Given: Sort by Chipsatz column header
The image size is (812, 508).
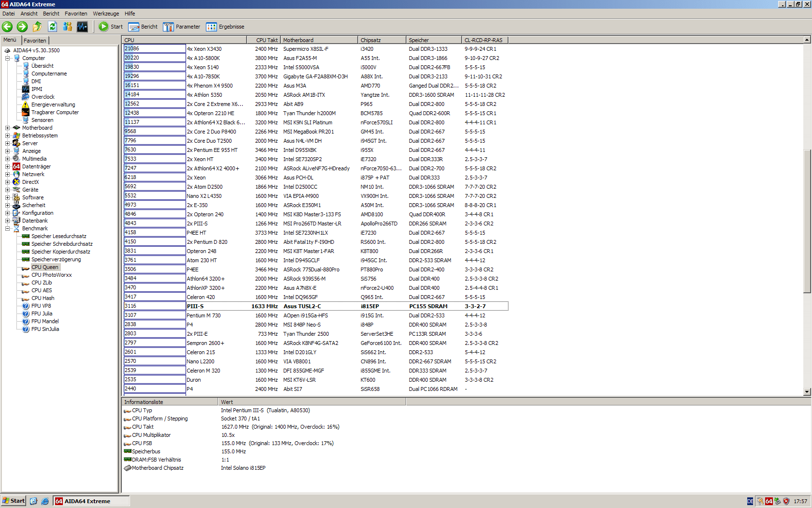Looking at the screenshot, I should point(382,40).
